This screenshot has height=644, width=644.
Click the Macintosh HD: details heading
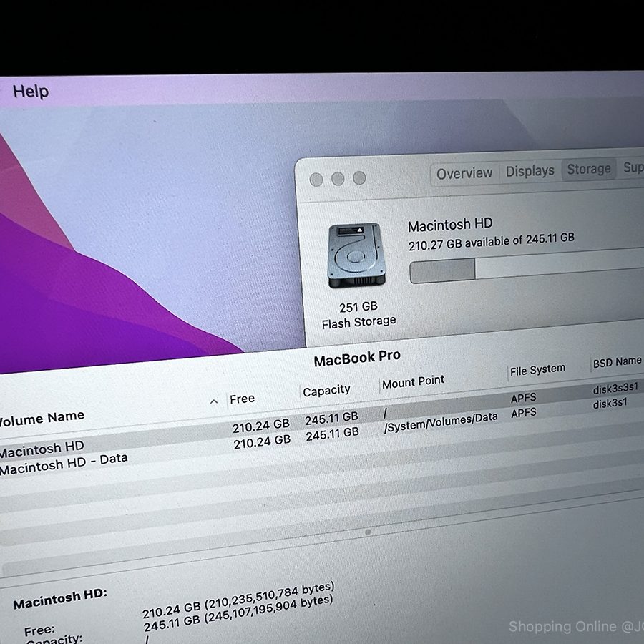(60, 598)
